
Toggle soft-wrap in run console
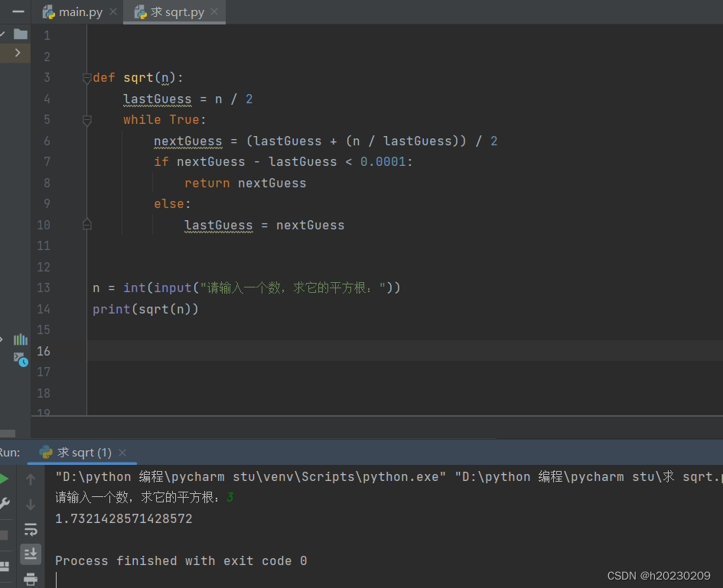(x=31, y=529)
